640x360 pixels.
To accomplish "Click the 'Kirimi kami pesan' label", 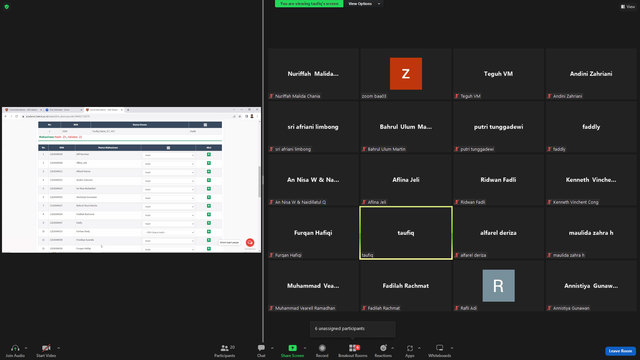I will click(x=229, y=242).
